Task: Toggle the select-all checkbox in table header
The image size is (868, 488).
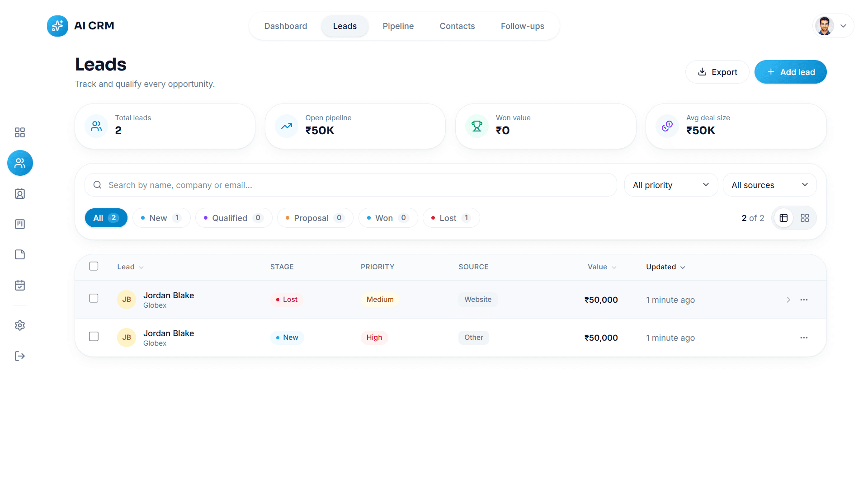Action: click(94, 266)
